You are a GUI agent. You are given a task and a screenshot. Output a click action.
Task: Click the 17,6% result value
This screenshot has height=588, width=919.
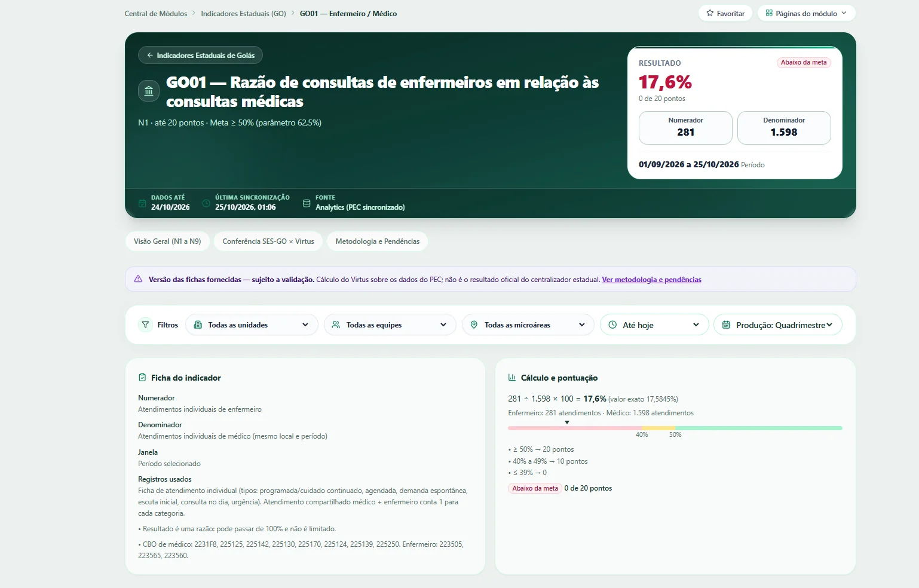coord(665,82)
